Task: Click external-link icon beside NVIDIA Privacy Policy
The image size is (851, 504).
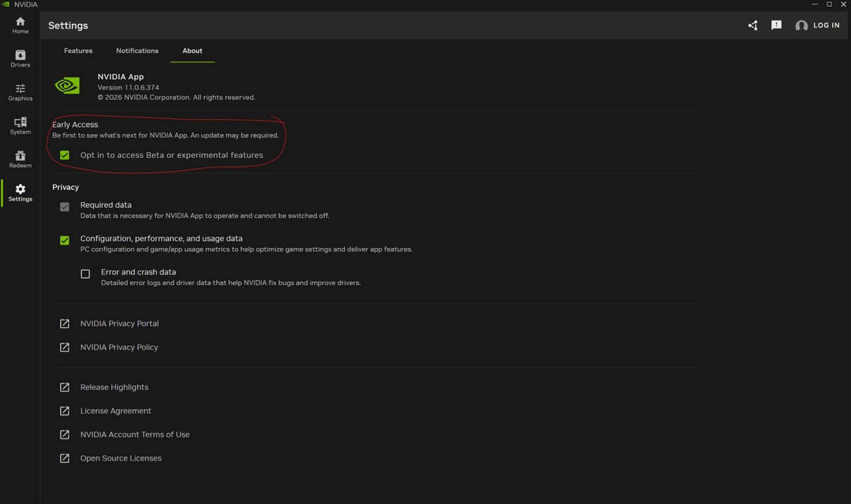Action: 65,347
